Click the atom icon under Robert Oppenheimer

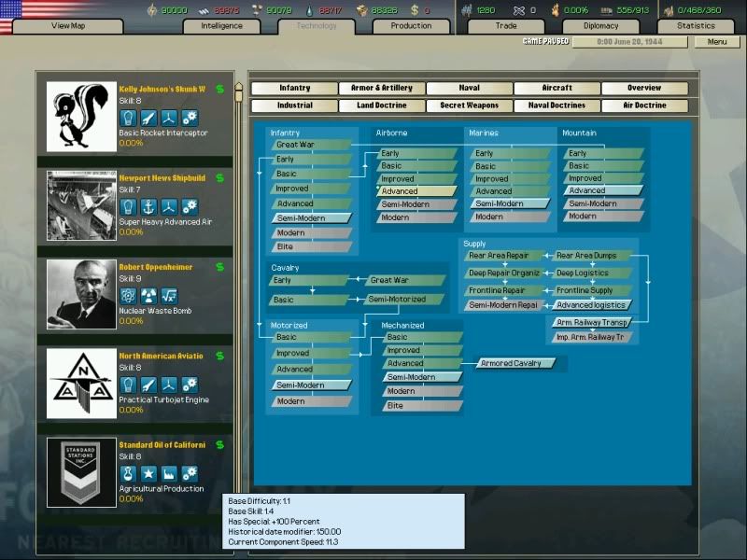(129, 295)
